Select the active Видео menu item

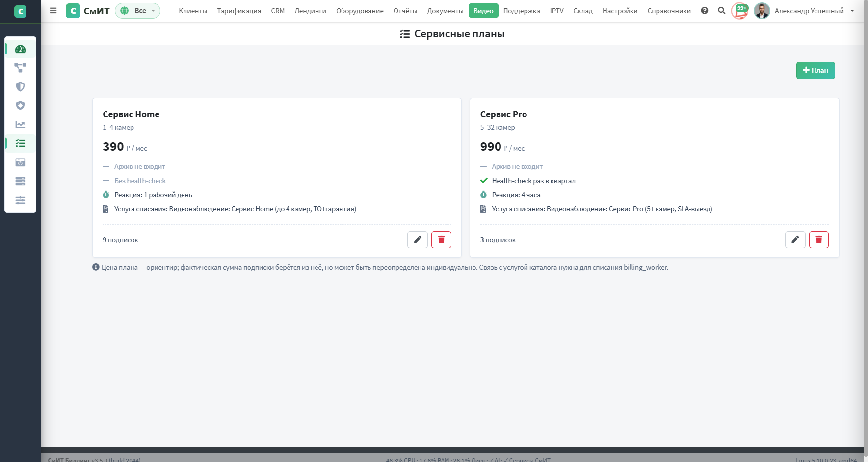coord(483,11)
